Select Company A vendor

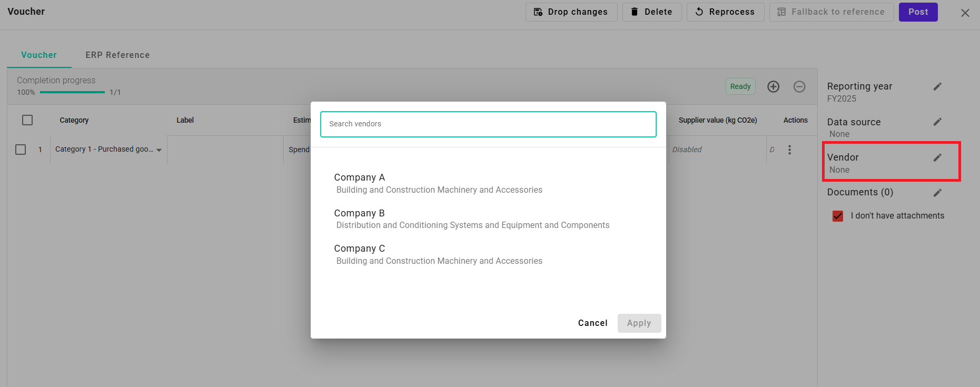tap(488, 183)
